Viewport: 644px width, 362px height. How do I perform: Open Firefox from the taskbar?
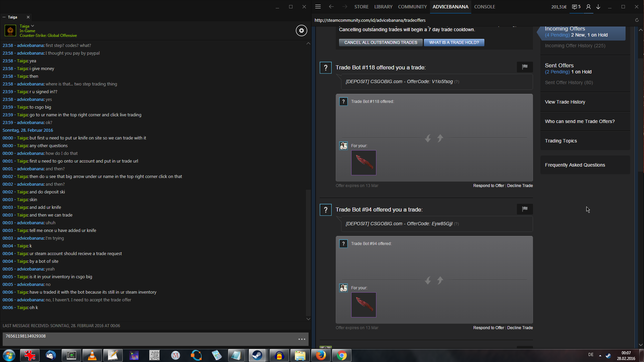coord(321,355)
